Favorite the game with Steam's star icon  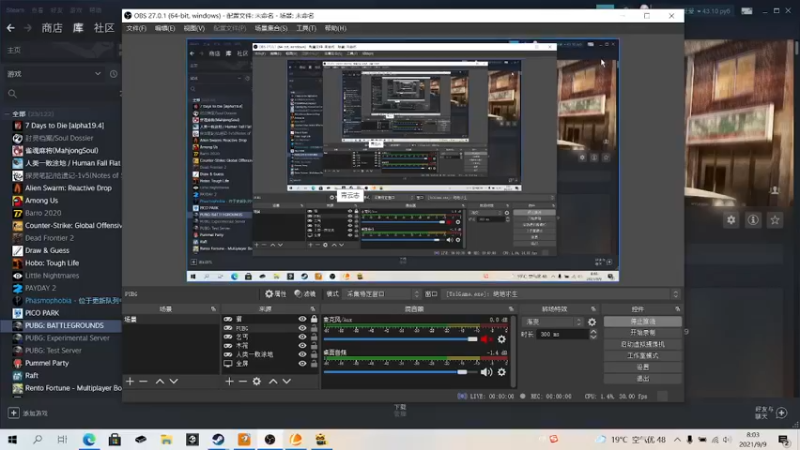click(x=775, y=220)
